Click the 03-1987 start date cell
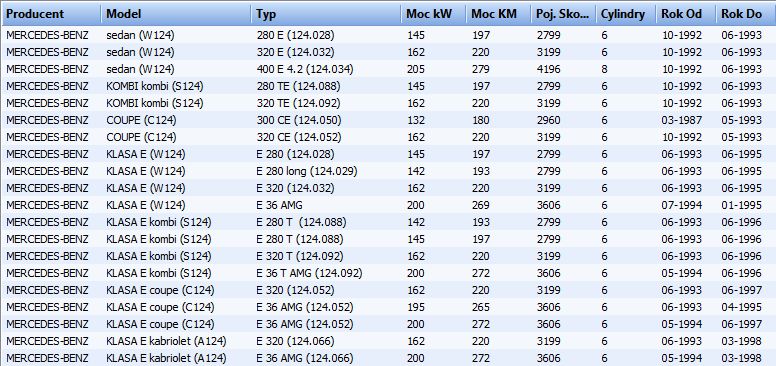776x366 pixels. pos(681,120)
